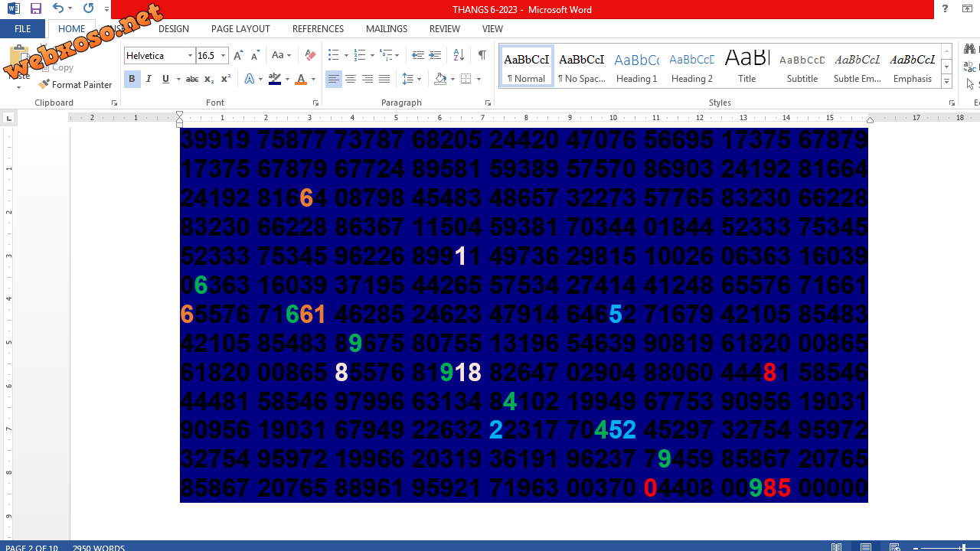Apply the Subtle Emphasis style

(x=857, y=66)
